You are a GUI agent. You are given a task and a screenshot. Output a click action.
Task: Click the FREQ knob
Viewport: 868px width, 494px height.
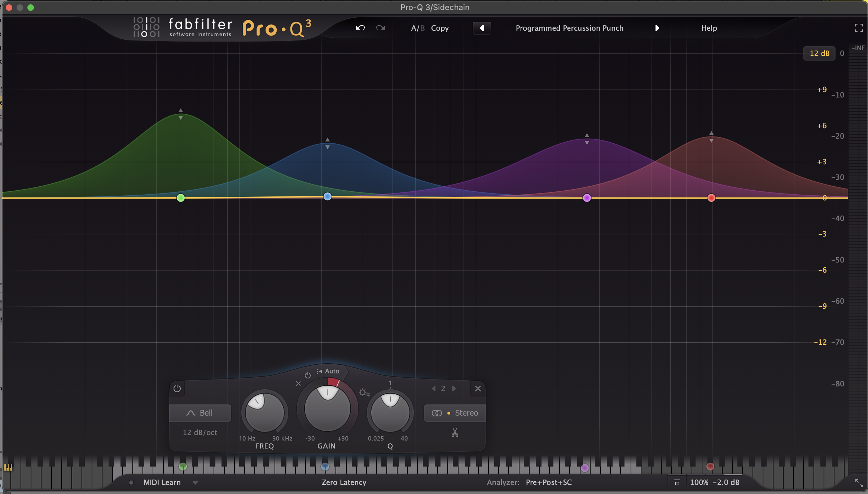coord(264,412)
